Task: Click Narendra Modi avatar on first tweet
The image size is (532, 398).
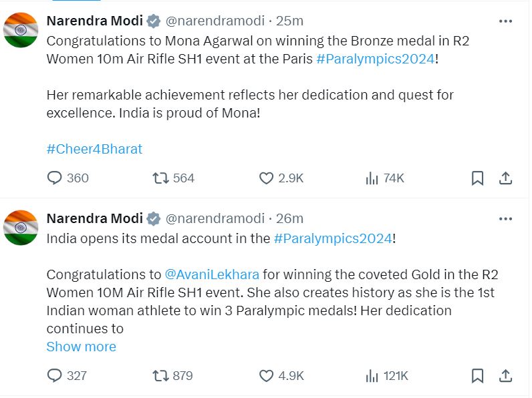Action: [21, 30]
